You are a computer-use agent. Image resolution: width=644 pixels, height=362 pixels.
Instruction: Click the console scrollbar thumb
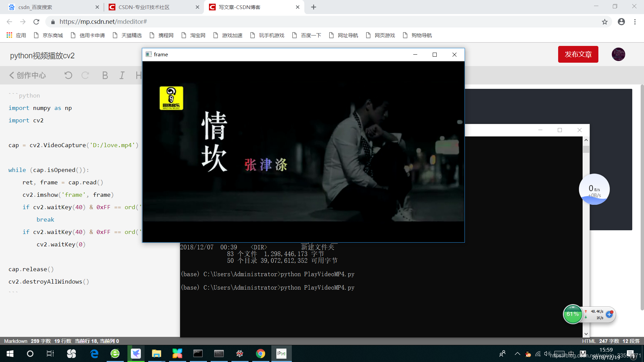click(586, 149)
